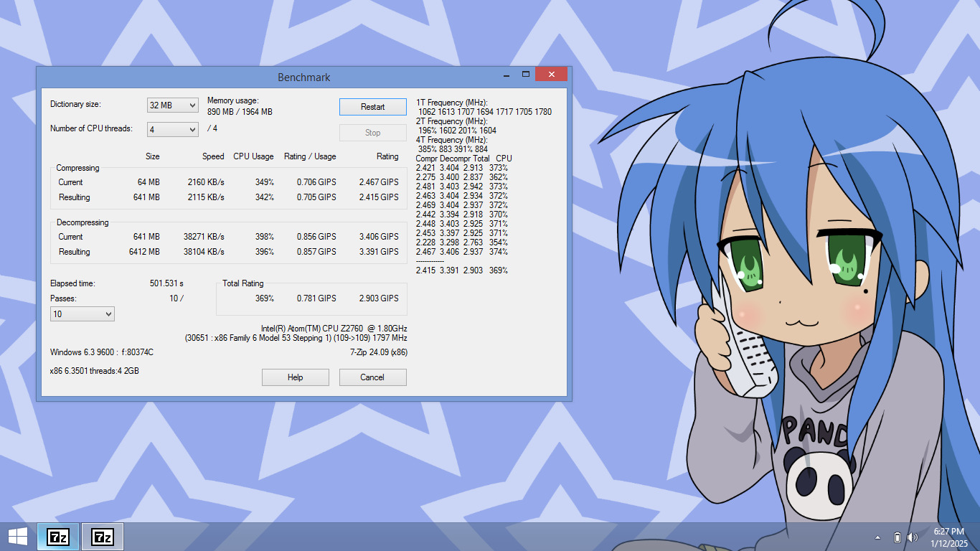The width and height of the screenshot is (980, 551).
Task: Open the Passes dropdown set to 10
Action: click(x=83, y=314)
